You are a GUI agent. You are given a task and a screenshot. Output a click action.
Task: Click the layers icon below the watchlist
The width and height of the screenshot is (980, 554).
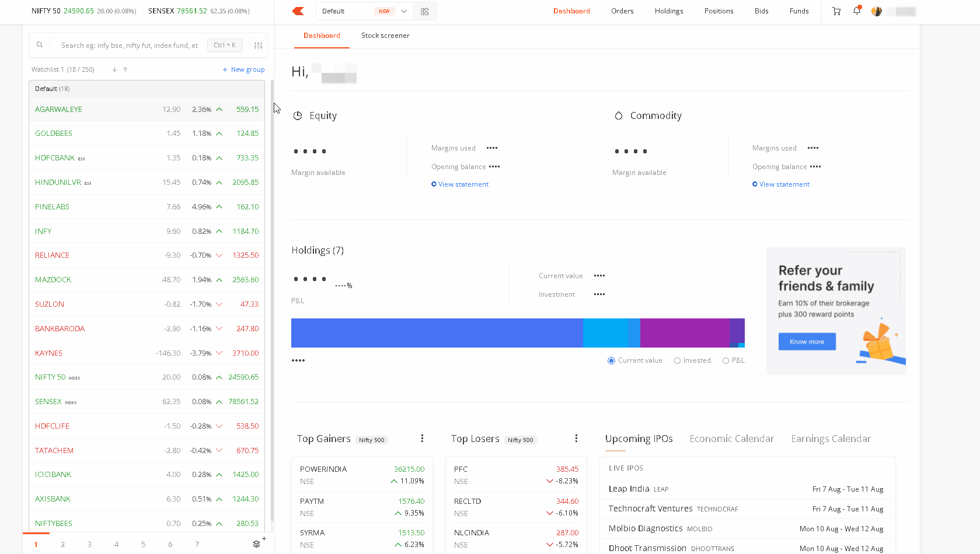257,544
